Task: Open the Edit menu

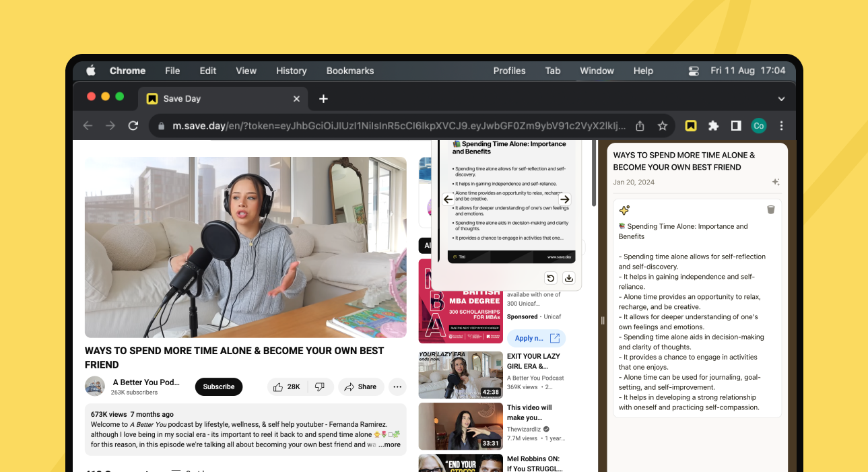Action: (208, 71)
